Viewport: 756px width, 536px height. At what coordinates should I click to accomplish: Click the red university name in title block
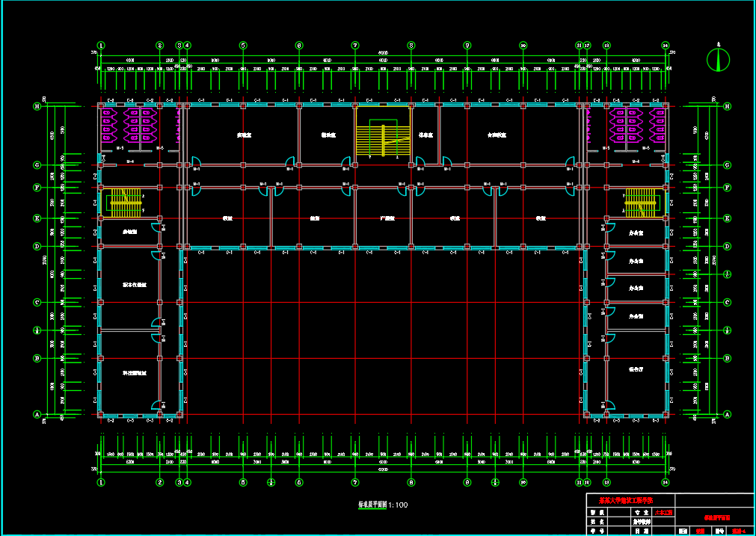627,500
